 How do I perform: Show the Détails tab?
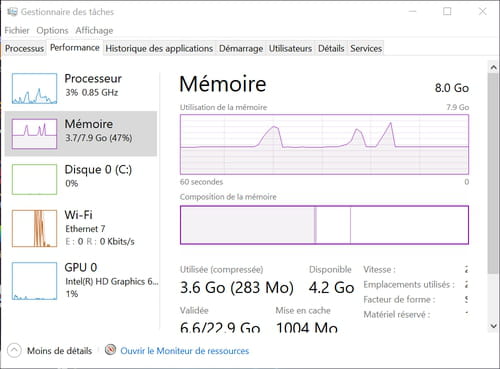click(x=331, y=48)
